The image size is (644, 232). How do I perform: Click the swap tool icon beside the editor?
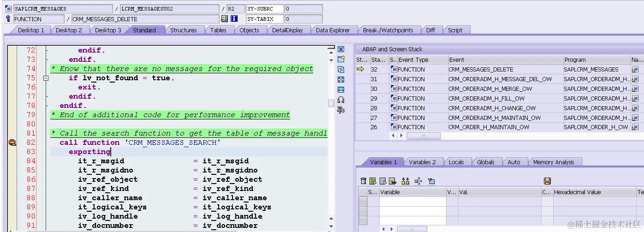(x=341, y=69)
